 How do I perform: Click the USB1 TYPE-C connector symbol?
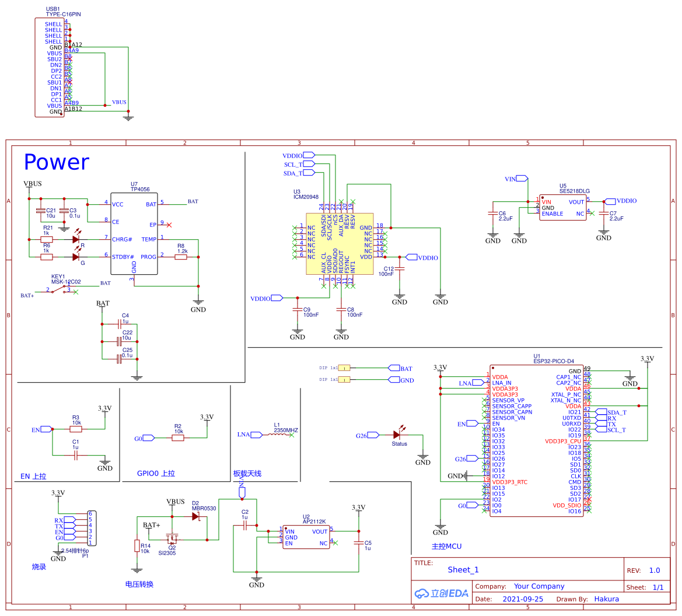(x=50, y=67)
